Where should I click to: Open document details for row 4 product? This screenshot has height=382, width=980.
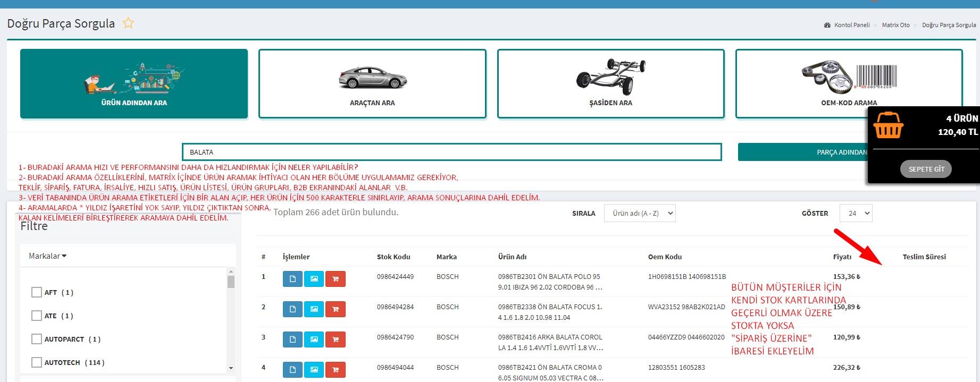[292, 370]
